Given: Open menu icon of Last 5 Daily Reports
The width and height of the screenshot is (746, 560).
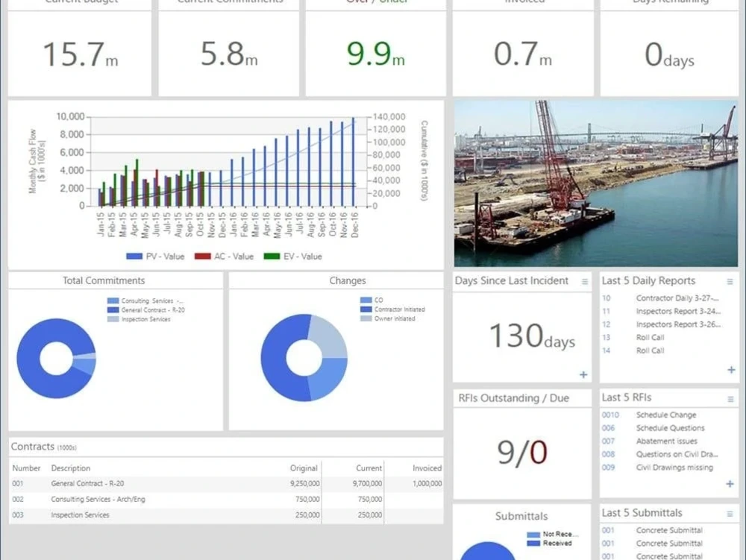Looking at the screenshot, I should [730, 282].
